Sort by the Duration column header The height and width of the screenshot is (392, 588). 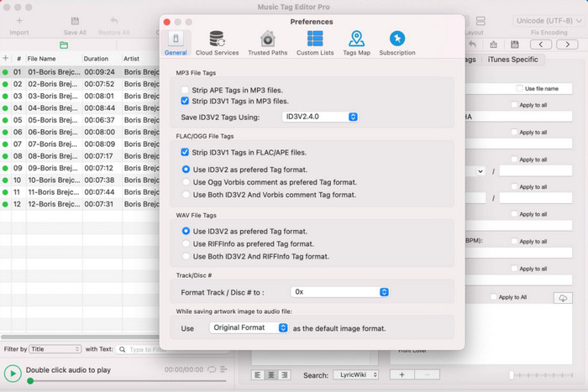pos(96,59)
